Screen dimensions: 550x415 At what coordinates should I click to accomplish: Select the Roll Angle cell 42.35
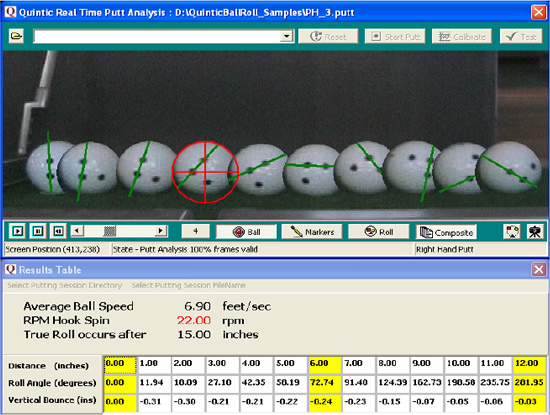coord(256,383)
